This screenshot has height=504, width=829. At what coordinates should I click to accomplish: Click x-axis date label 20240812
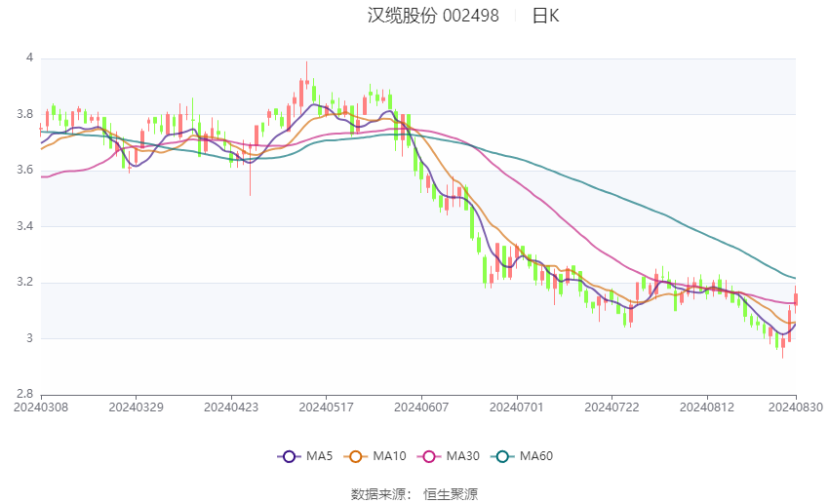(707, 407)
